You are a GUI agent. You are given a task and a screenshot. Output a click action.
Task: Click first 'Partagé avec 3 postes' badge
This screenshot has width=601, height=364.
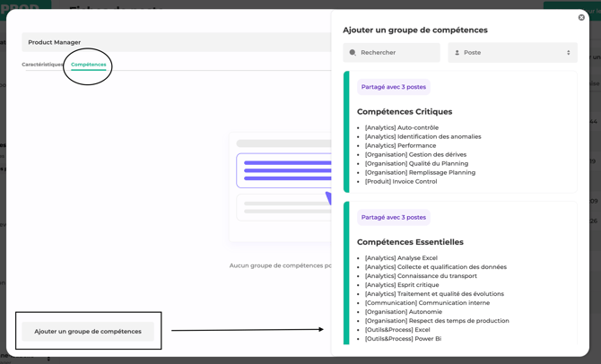click(x=393, y=87)
